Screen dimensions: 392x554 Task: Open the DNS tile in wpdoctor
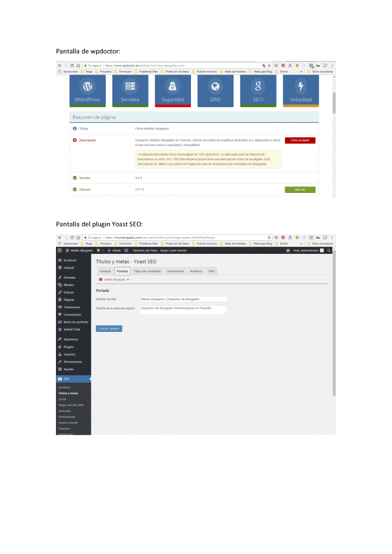click(215, 91)
